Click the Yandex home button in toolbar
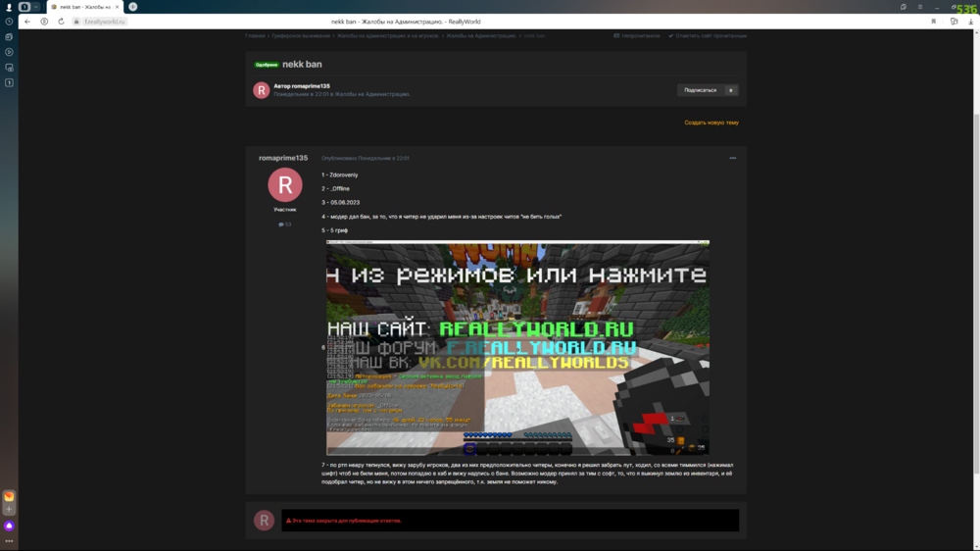This screenshot has height=551, width=980. pos(44,22)
